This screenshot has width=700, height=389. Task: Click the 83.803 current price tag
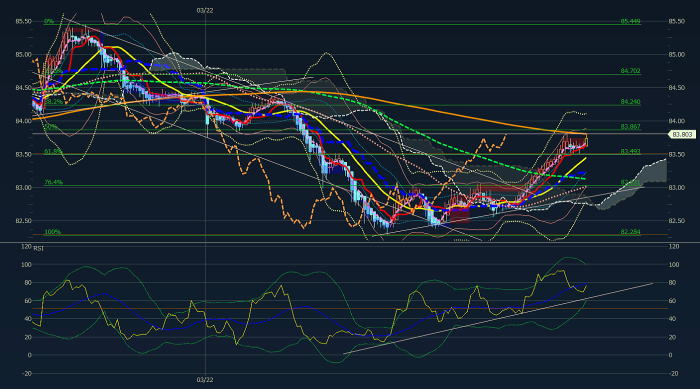pos(682,134)
